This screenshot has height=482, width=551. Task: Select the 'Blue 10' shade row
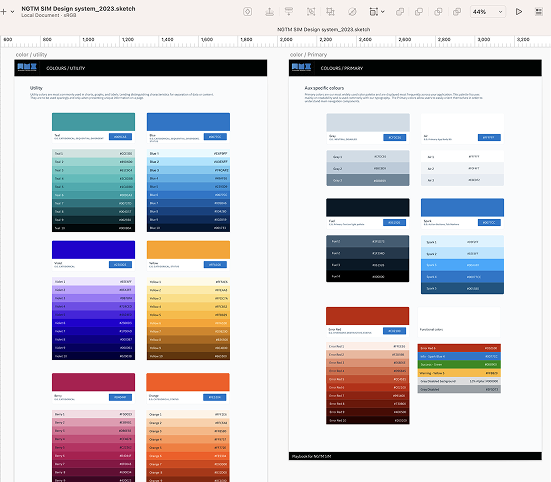(x=188, y=228)
